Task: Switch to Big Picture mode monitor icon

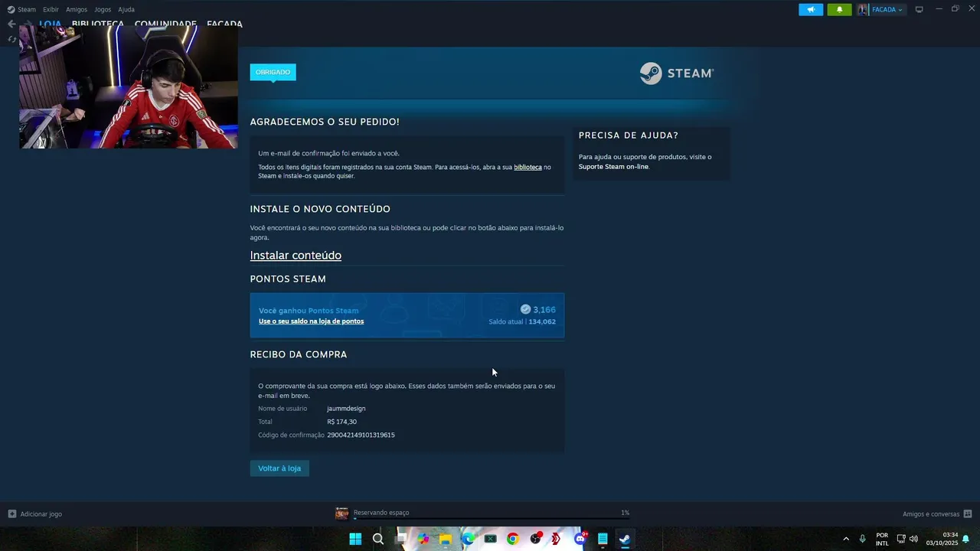Action: coord(920,9)
